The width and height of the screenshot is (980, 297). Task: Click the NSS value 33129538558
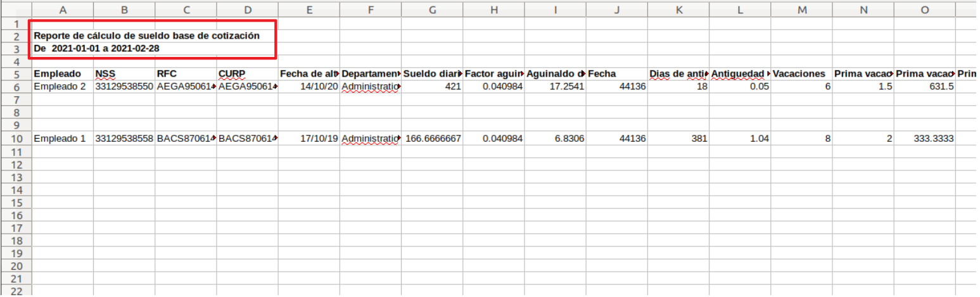[124, 139]
